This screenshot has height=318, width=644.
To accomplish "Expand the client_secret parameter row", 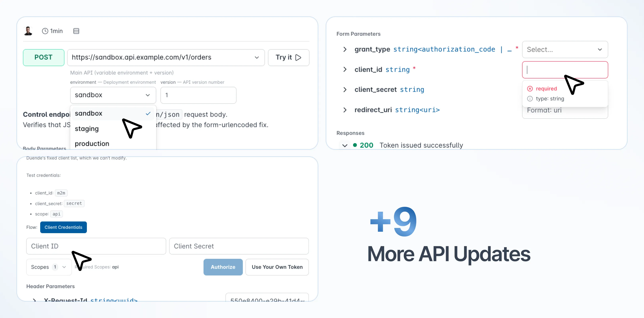I will tap(345, 89).
